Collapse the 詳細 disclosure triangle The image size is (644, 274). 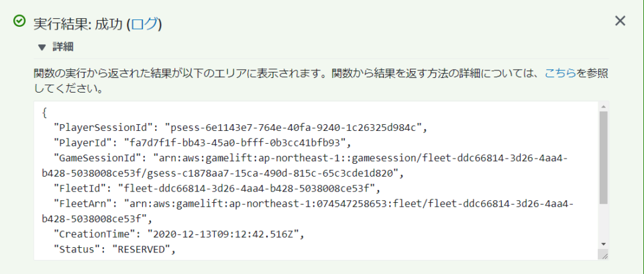[x=42, y=47]
